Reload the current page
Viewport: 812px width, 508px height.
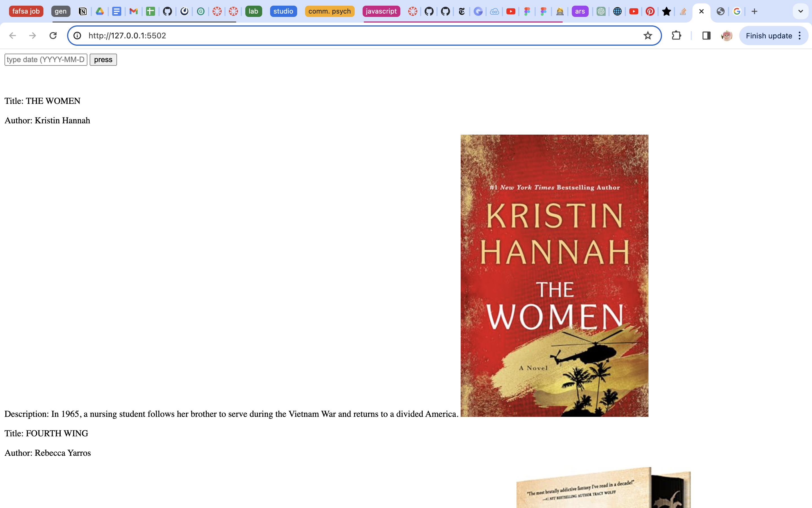53,36
